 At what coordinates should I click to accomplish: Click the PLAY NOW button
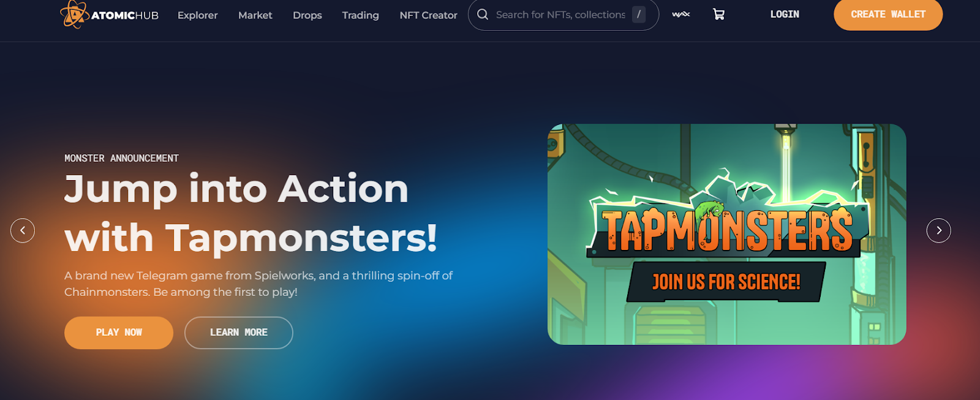tap(119, 333)
